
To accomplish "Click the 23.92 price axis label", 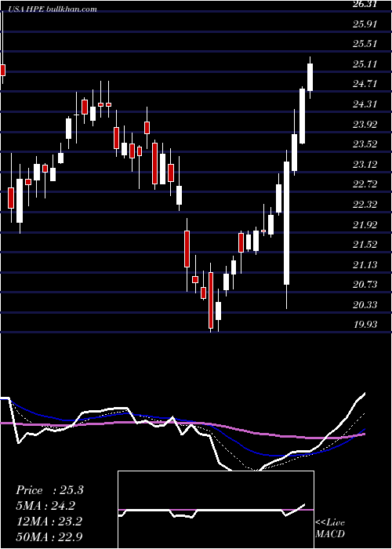I will pos(366,124).
